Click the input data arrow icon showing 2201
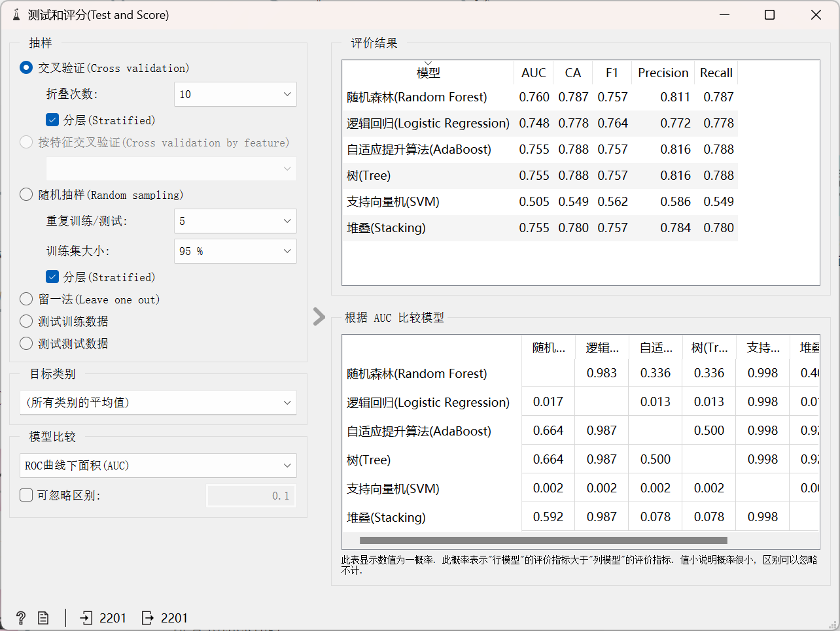Image resolution: width=840 pixels, height=631 pixels. coord(86,618)
